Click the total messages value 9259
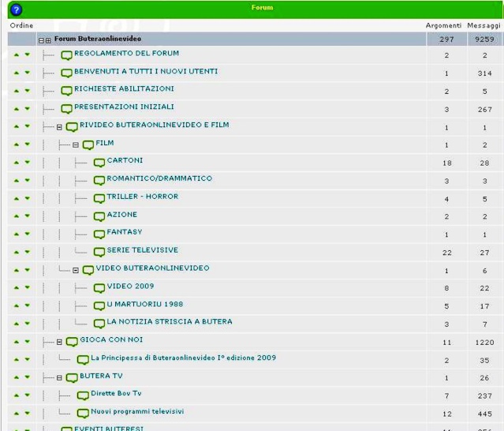Viewport: 504px width, 431px height. [484, 39]
